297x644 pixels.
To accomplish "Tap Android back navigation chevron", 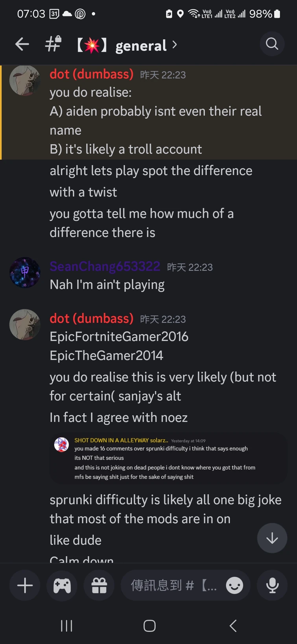I will [233, 625].
